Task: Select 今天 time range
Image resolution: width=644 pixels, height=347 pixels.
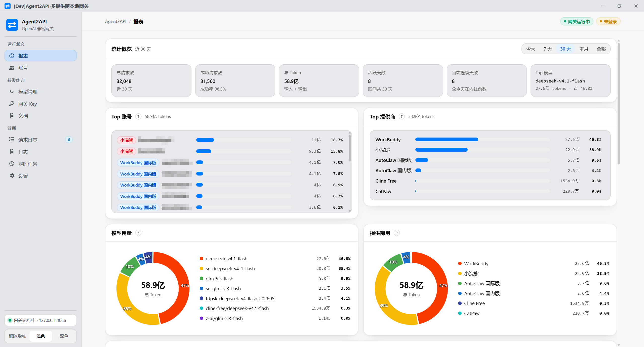Action: click(531, 49)
